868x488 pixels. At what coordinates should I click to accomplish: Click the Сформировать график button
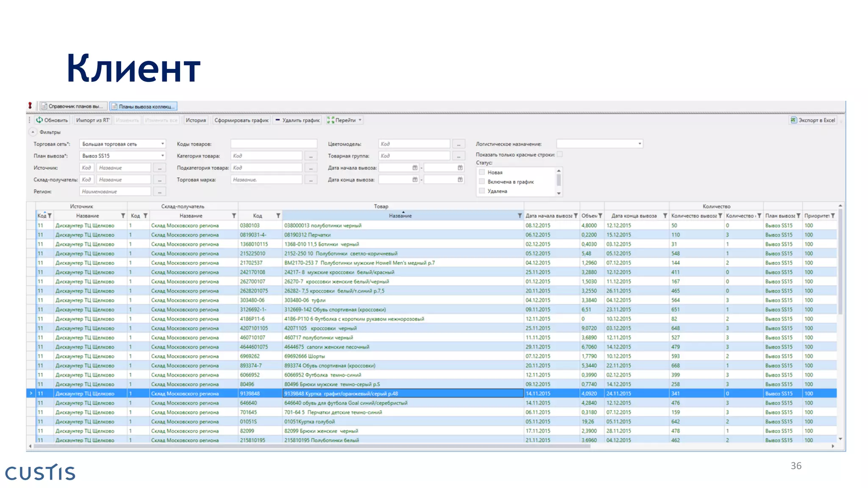(241, 120)
